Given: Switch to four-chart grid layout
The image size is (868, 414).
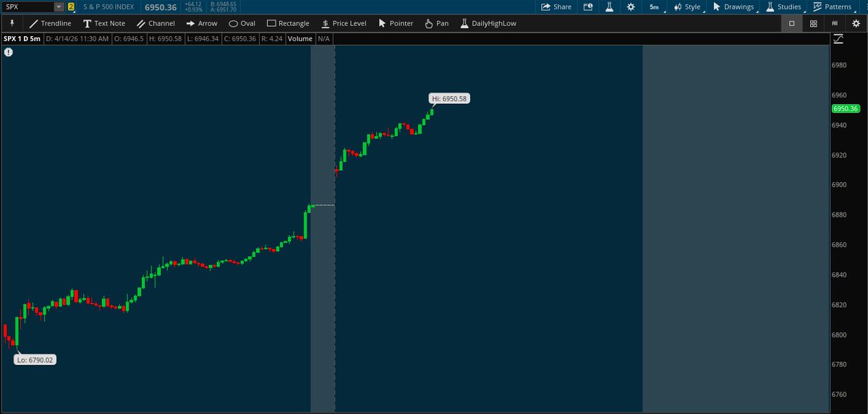Looking at the screenshot, I should click(x=814, y=23).
